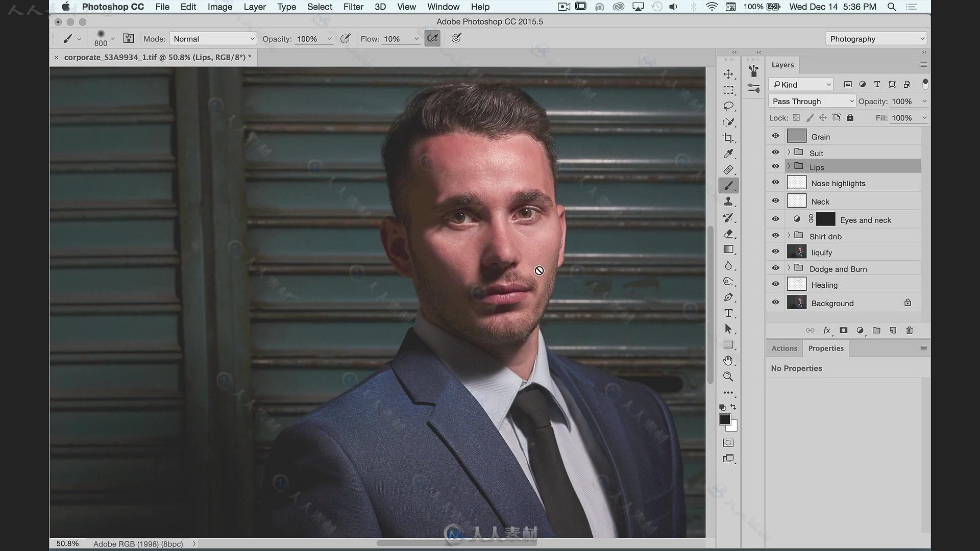The height and width of the screenshot is (551, 980).
Task: Expand the Suit group
Action: [x=789, y=152]
